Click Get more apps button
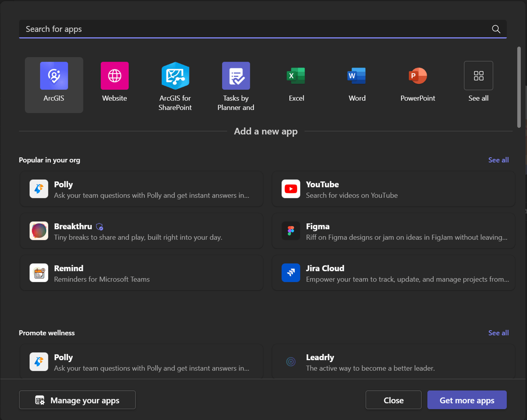 (467, 400)
